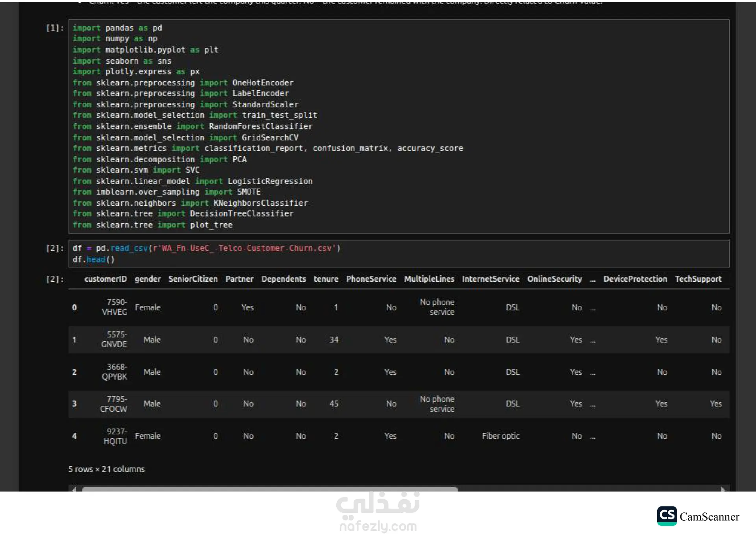Click the output prompt [2] beside the dataframe

click(55, 279)
